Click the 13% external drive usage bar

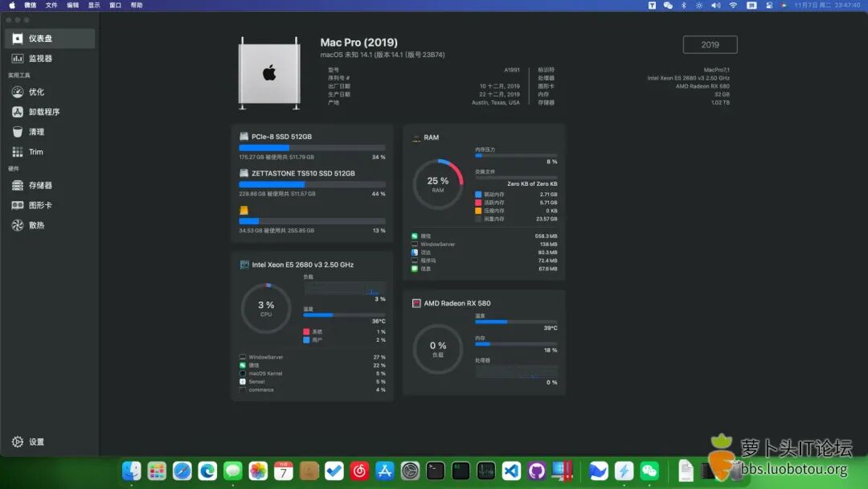pos(312,221)
